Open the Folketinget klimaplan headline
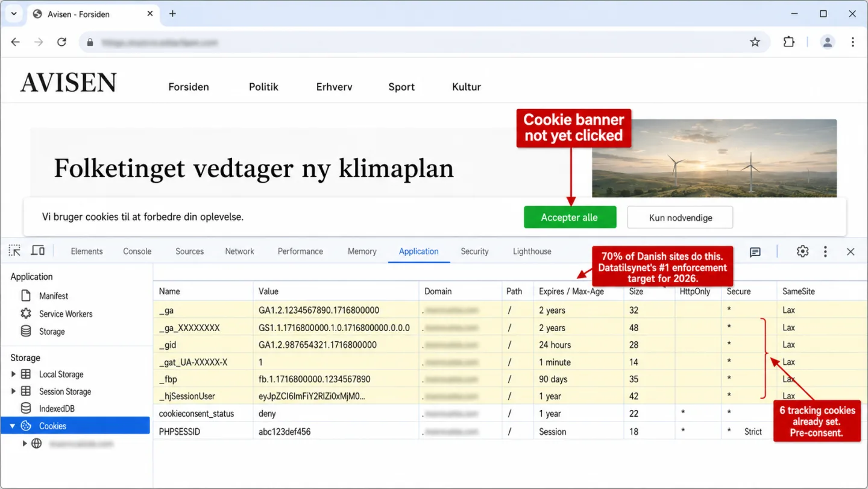The width and height of the screenshot is (868, 489). (254, 168)
